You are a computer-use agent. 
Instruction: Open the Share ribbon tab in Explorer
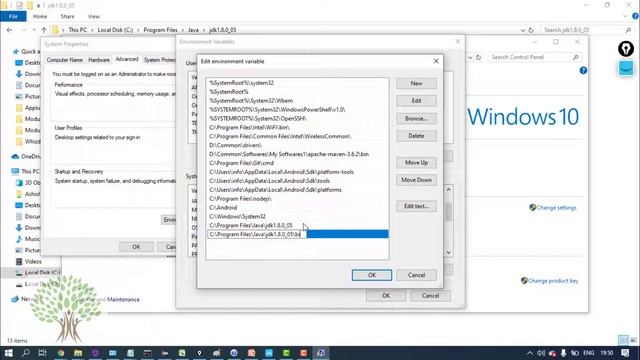67,16
